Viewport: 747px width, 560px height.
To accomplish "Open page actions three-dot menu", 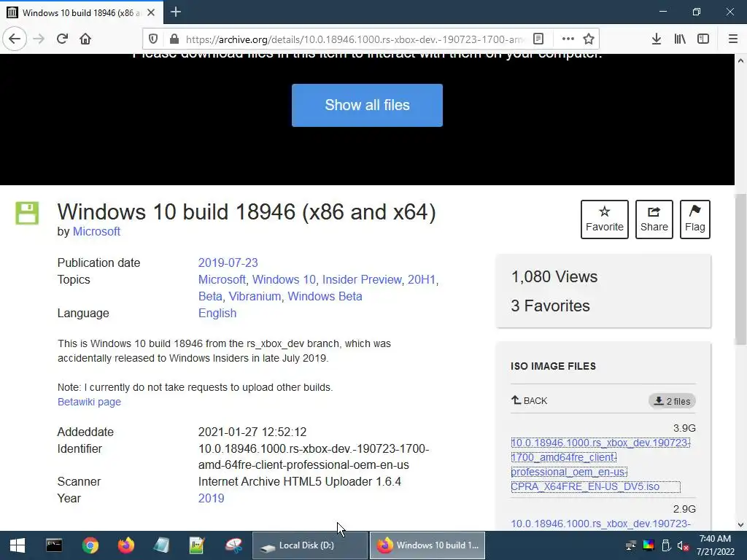I will pyautogui.click(x=568, y=39).
